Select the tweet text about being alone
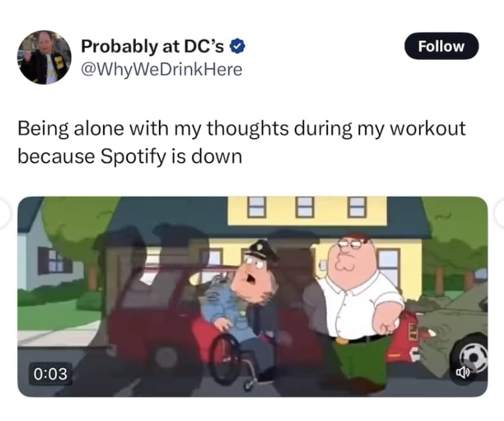504x421 pixels. click(241, 142)
